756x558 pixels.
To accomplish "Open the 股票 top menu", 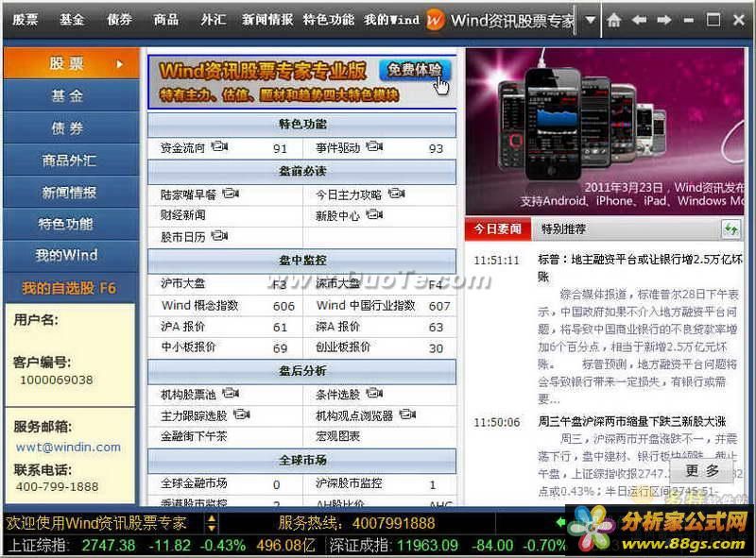I will pos(26,20).
